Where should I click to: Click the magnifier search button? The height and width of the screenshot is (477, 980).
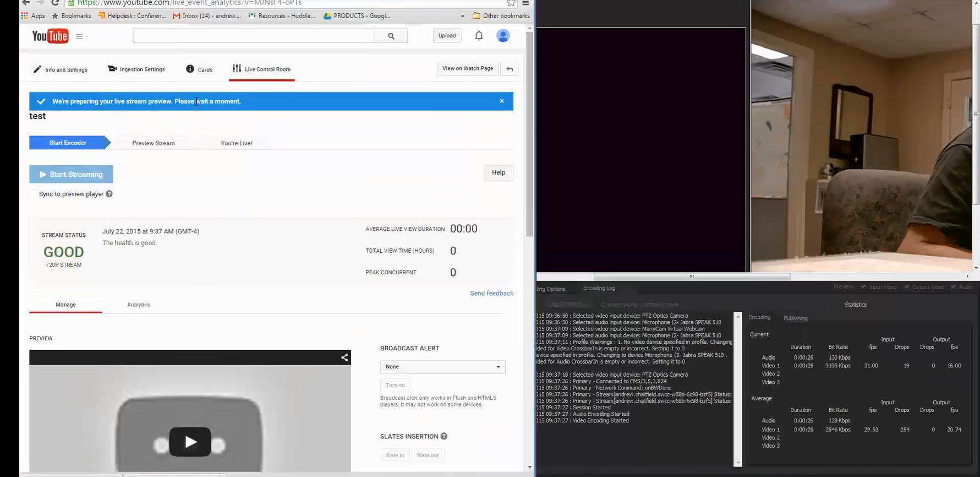point(391,36)
